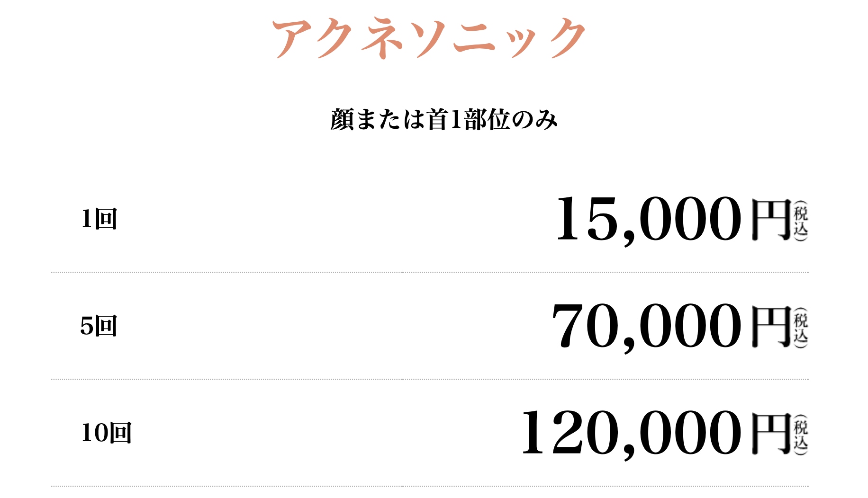Click the 税込 note beside 120,000円
The image size is (868, 498).
(801, 435)
